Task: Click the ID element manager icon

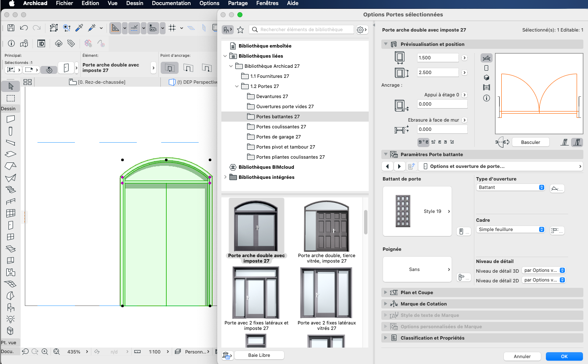Action: click(41, 43)
